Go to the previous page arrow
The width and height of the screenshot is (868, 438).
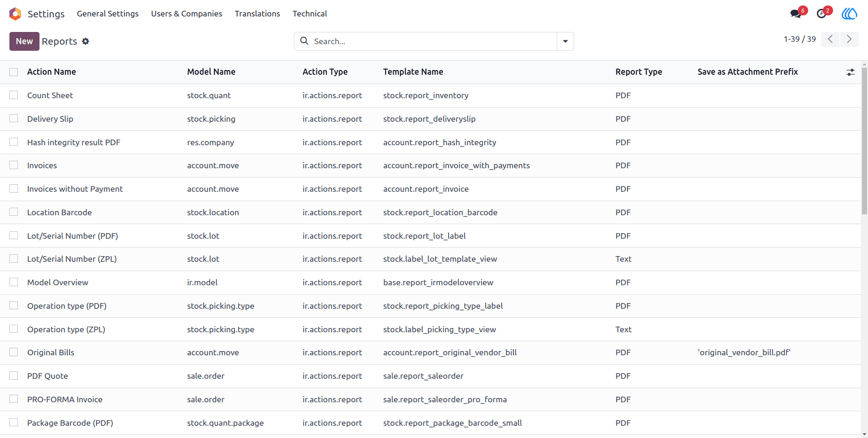(x=830, y=39)
